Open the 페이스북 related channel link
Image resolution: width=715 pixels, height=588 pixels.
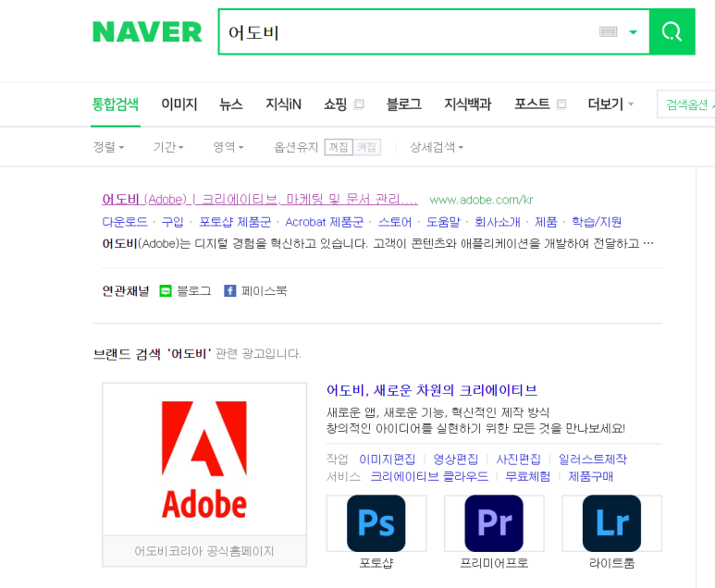[264, 291]
